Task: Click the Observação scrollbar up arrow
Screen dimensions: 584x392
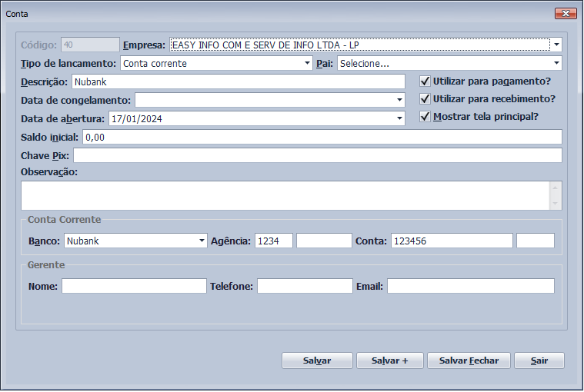Action: (555, 188)
